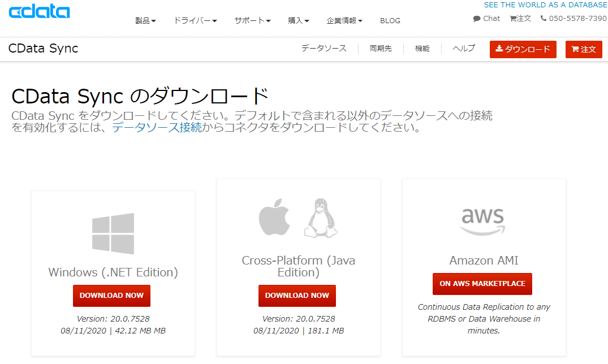Click the CData logo
The height and width of the screenshot is (364, 608).
pyautogui.click(x=39, y=12)
